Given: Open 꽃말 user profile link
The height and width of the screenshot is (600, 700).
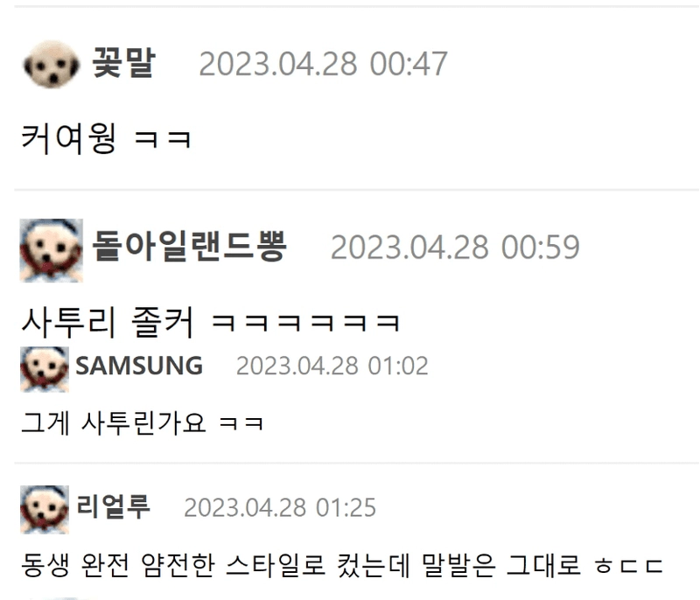Looking at the screenshot, I should [123, 63].
